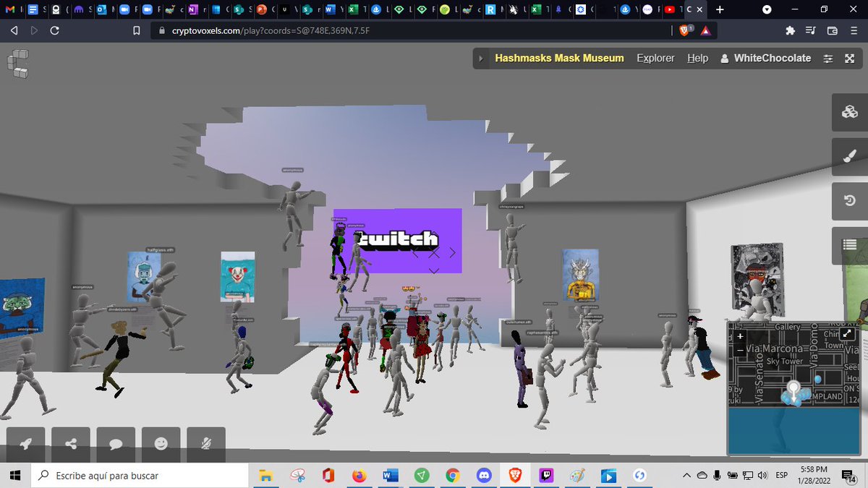
Task: View the blue-faced Hashmask beside the clown
Action: (143, 276)
